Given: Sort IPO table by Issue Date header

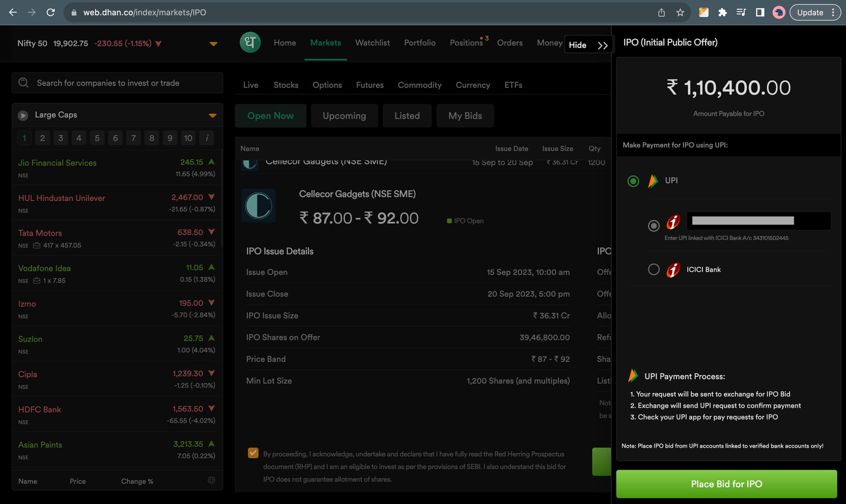Looking at the screenshot, I should [512, 148].
